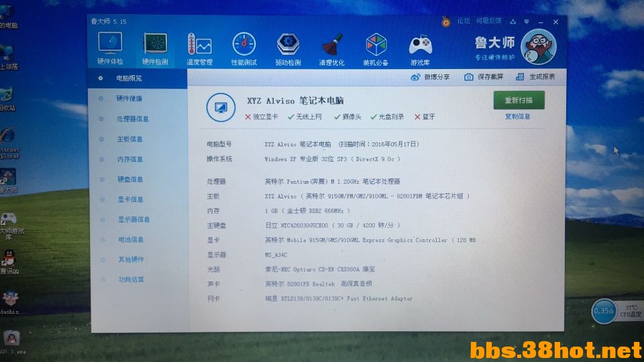Open 游戏库 gamepad icon
This screenshot has width=644, height=362.
(x=420, y=45)
